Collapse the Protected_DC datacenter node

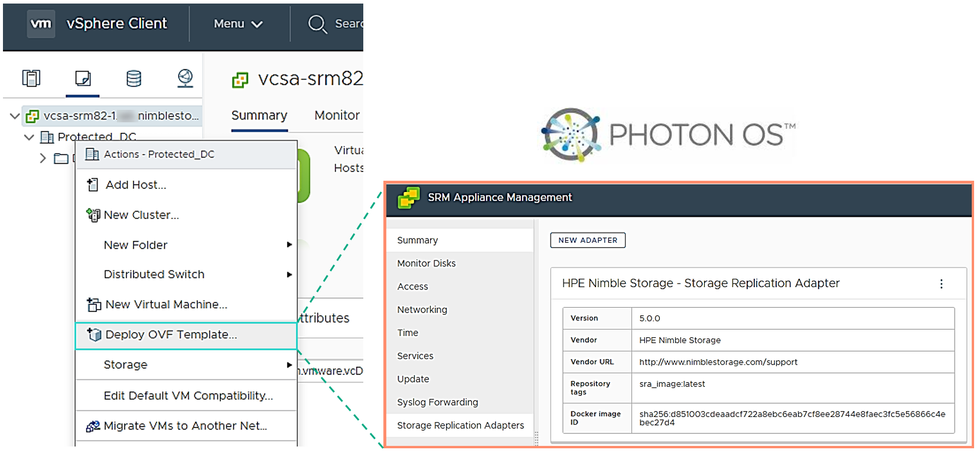[28, 137]
